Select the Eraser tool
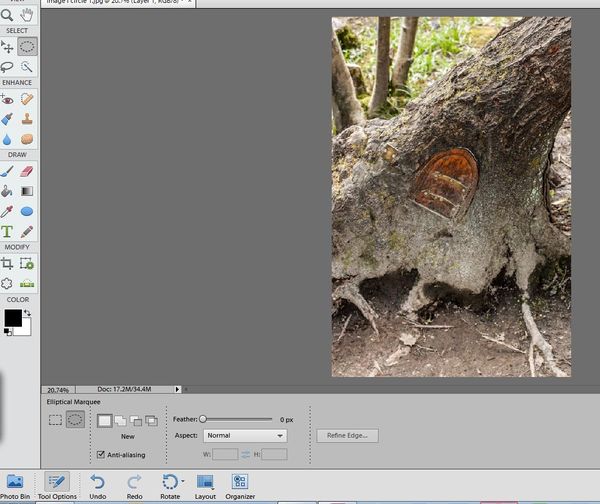The height and width of the screenshot is (504, 600). [27, 171]
